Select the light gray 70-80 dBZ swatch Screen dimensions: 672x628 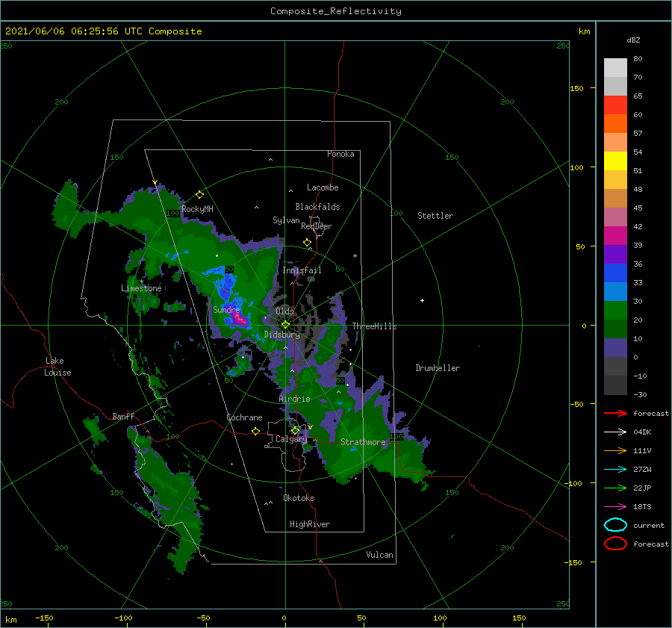(x=615, y=68)
